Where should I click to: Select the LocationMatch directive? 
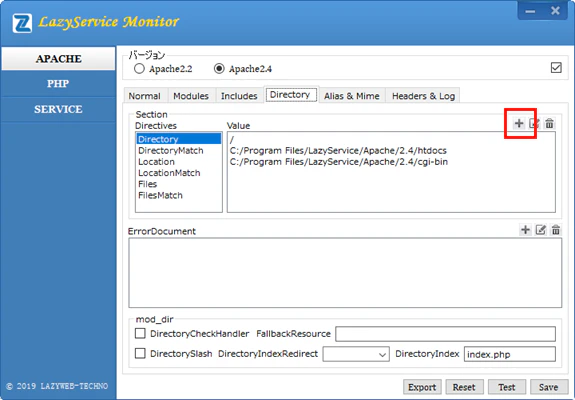(x=179, y=173)
